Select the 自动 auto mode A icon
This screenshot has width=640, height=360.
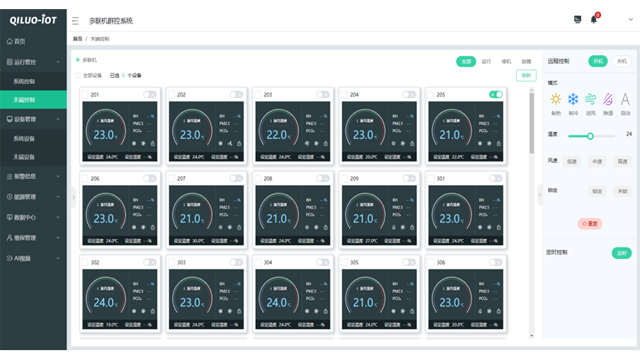click(x=625, y=99)
